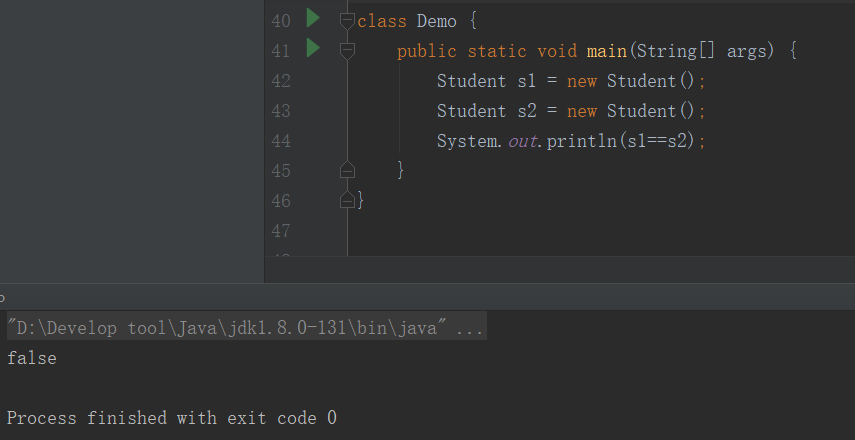Select line number 47 in gutter
Viewport: 855px width, 440px height.
click(281, 231)
